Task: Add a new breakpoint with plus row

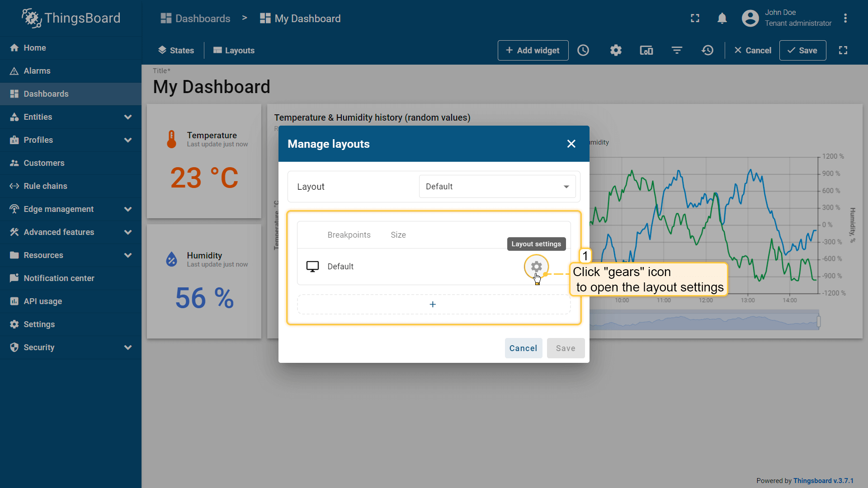Action: tap(433, 305)
